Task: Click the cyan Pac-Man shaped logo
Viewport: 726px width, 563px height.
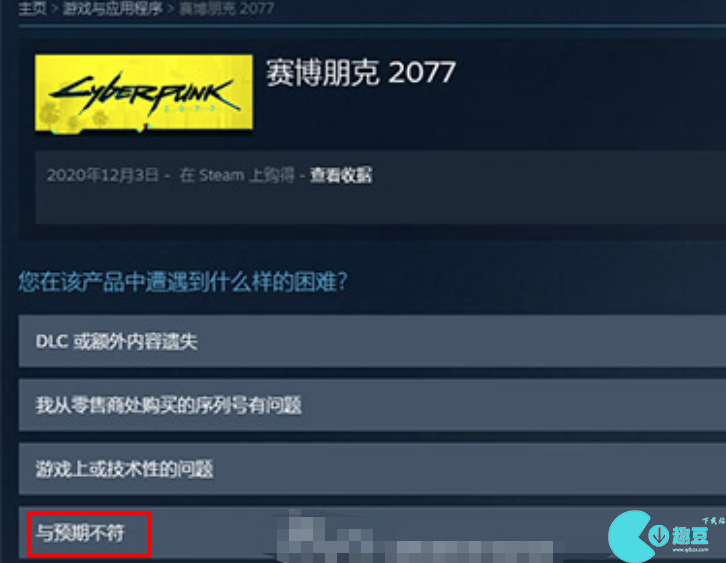Action: (630, 537)
